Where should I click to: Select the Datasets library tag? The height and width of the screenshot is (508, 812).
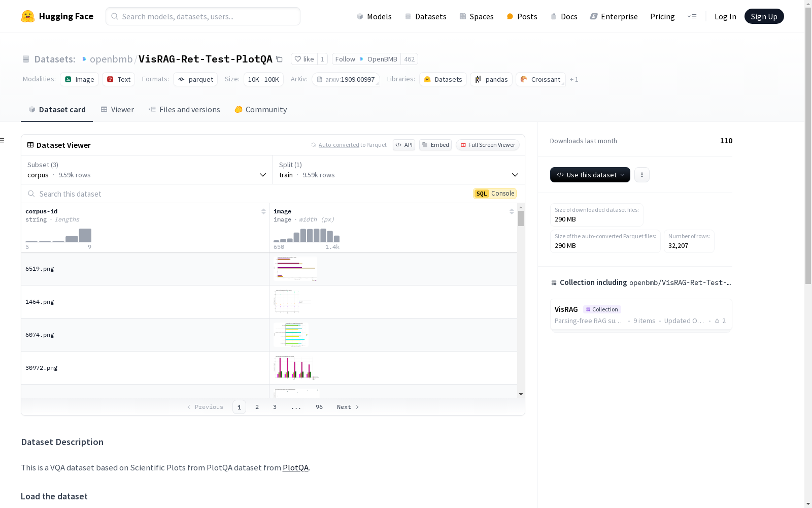pyautogui.click(x=443, y=79)
